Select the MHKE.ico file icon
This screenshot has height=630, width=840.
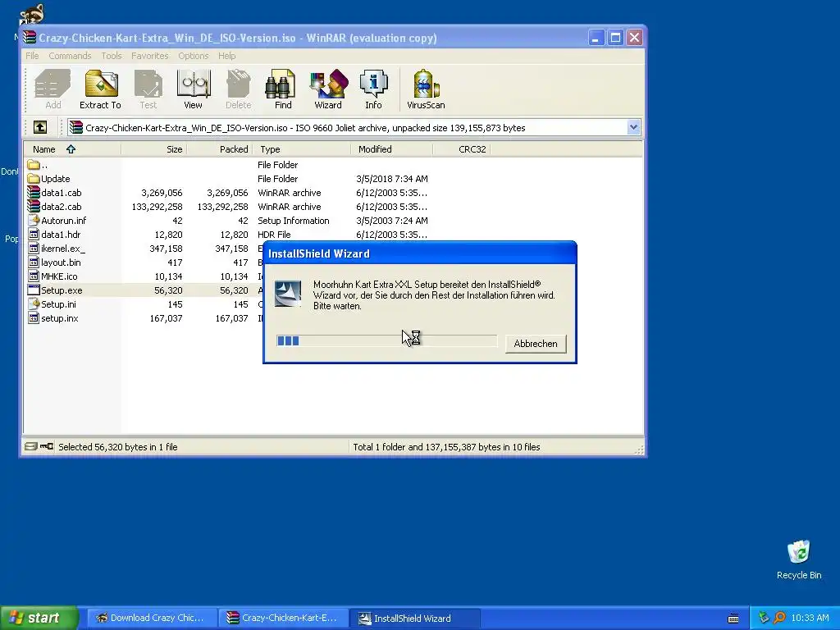34,276
